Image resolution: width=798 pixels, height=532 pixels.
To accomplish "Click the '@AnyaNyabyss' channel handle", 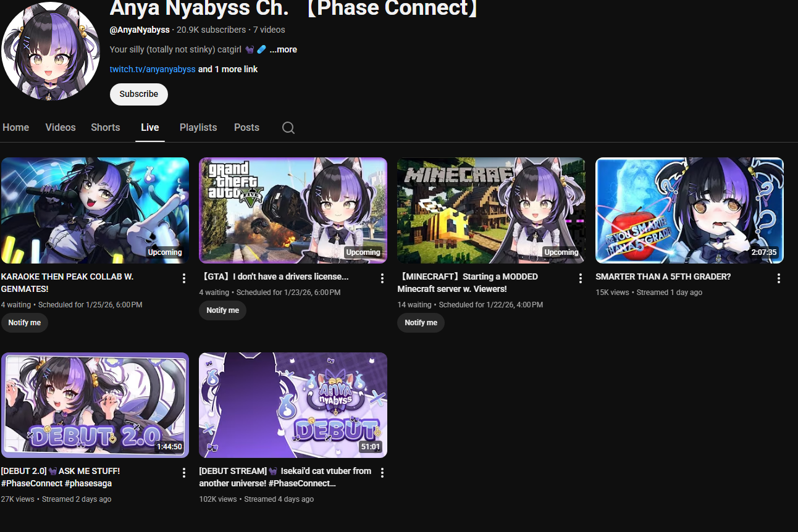I will [x=140, y=30].
